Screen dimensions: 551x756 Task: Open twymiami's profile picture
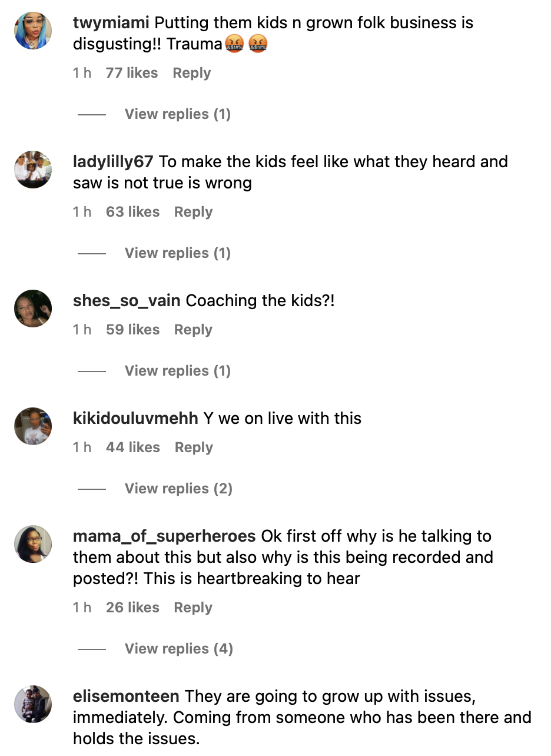click(33, 31)
